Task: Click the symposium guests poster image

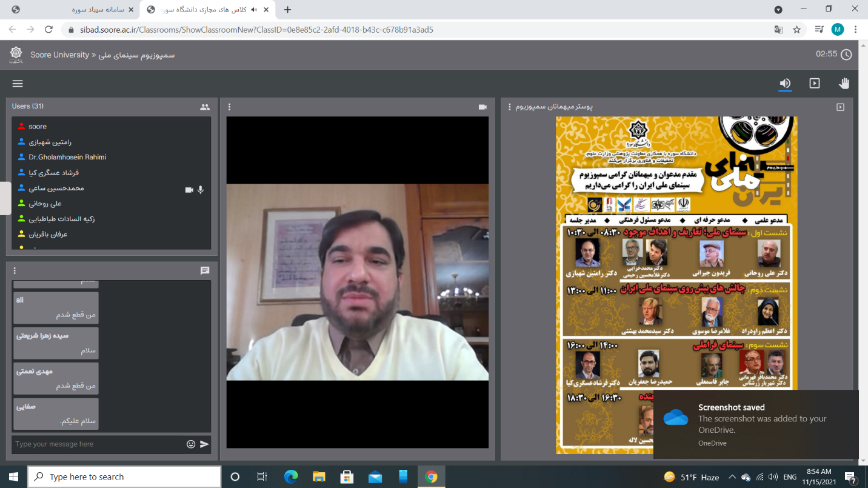Action: click(x=676, y=285)
